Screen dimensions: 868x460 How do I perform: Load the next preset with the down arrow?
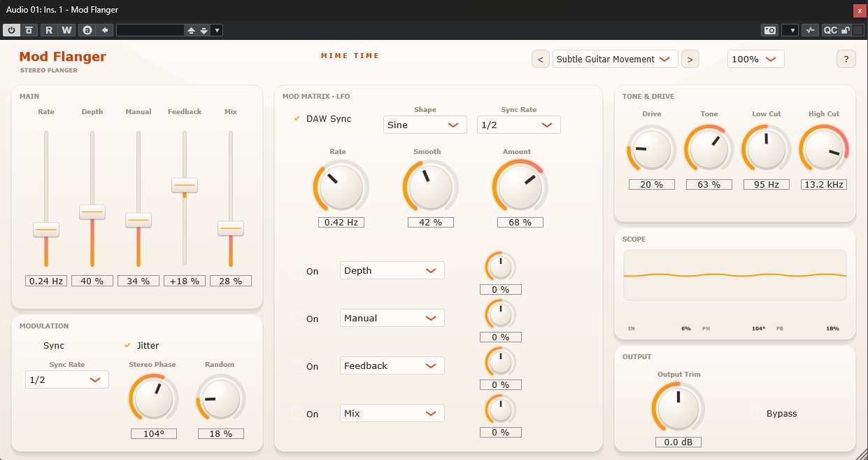tap(204, 30)
